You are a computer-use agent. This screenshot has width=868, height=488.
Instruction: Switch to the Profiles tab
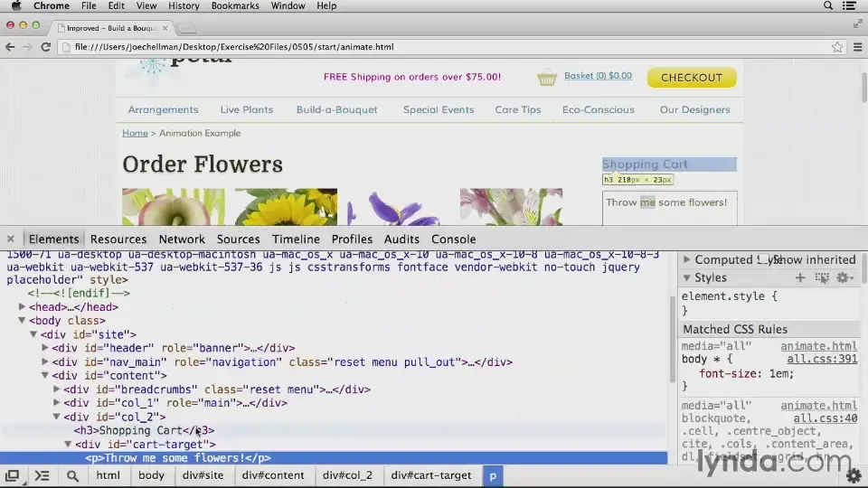(x=352, y=239)
